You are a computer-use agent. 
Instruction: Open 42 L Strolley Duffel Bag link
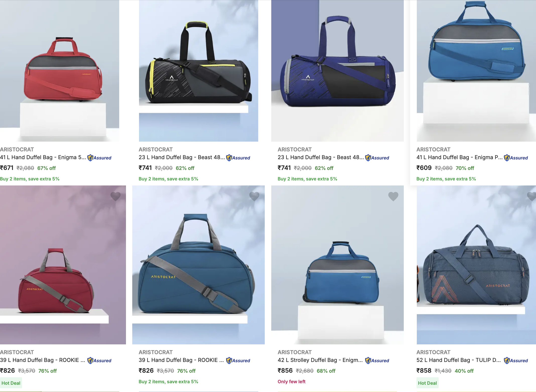(x=320, y=360)
